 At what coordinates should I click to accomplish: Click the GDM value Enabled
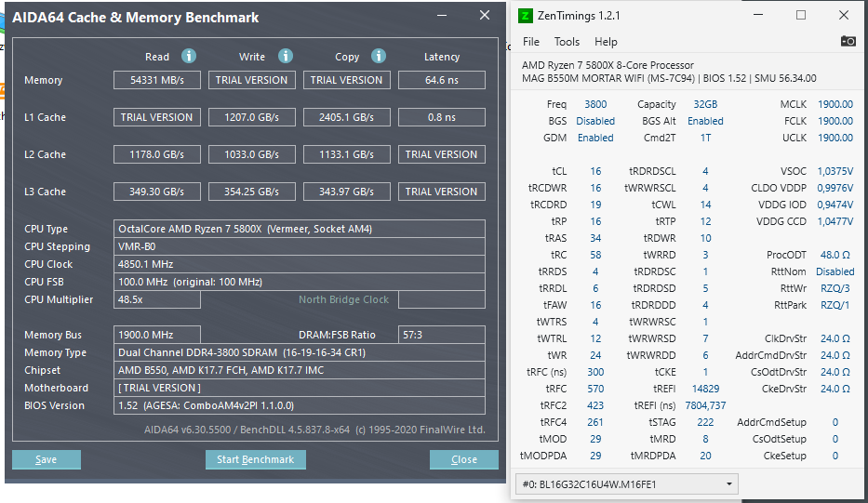(595, 138)
